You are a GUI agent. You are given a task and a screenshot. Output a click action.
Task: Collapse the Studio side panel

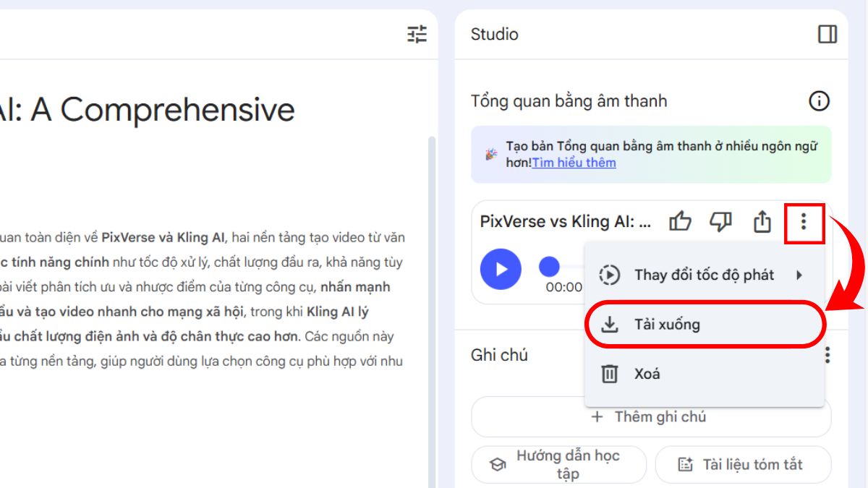tap(827, 34)
